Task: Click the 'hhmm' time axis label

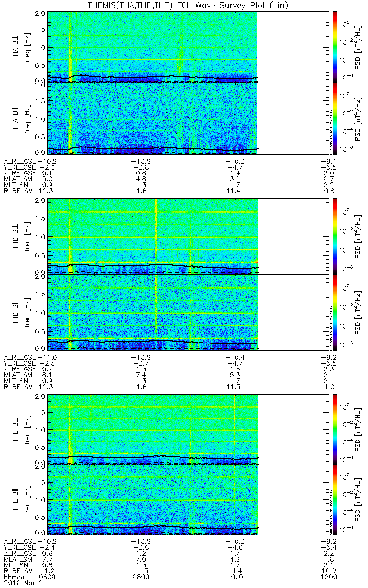Action: coord(13,578)
